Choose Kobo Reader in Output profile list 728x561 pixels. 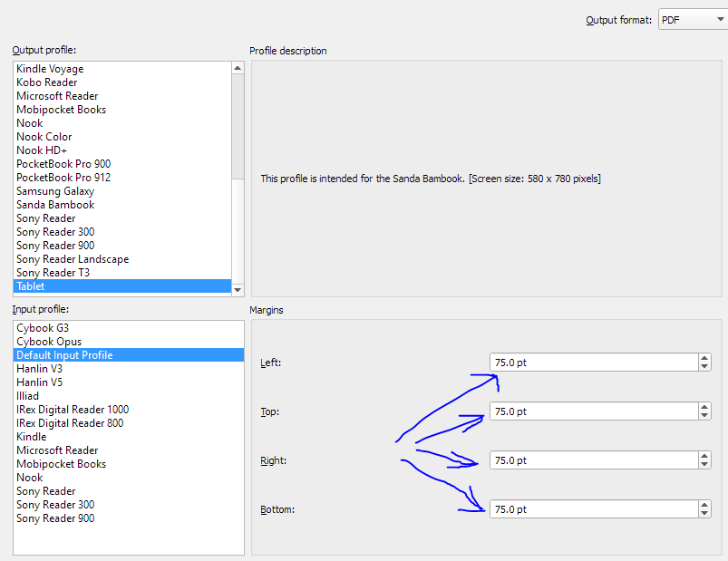(x=122, y=82)
